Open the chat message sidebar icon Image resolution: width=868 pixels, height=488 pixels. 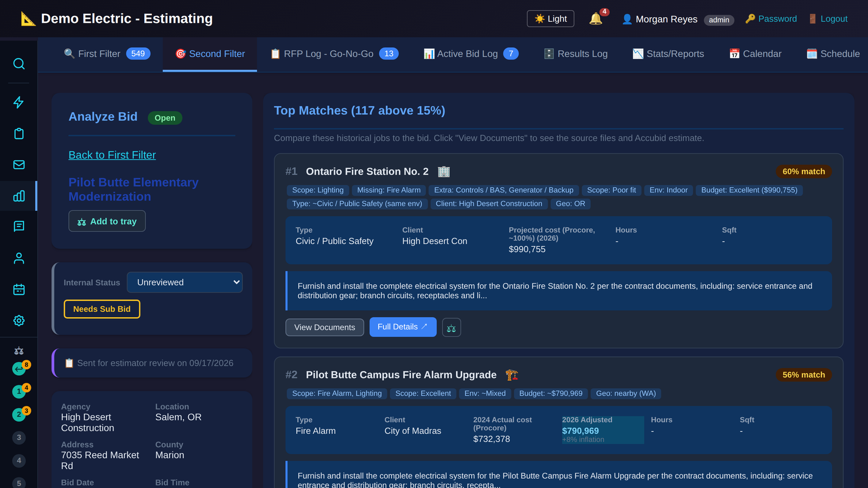pyautogui.click(x=18, y=227)
